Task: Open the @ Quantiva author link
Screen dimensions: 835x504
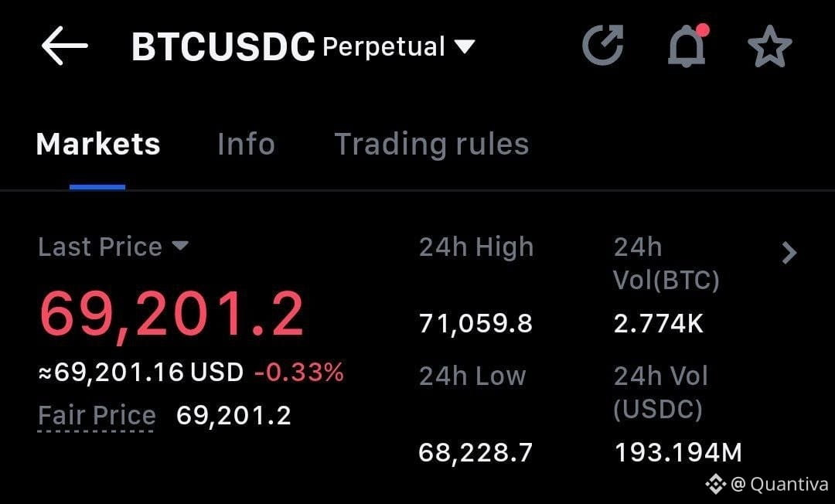Action: (779, 485)
